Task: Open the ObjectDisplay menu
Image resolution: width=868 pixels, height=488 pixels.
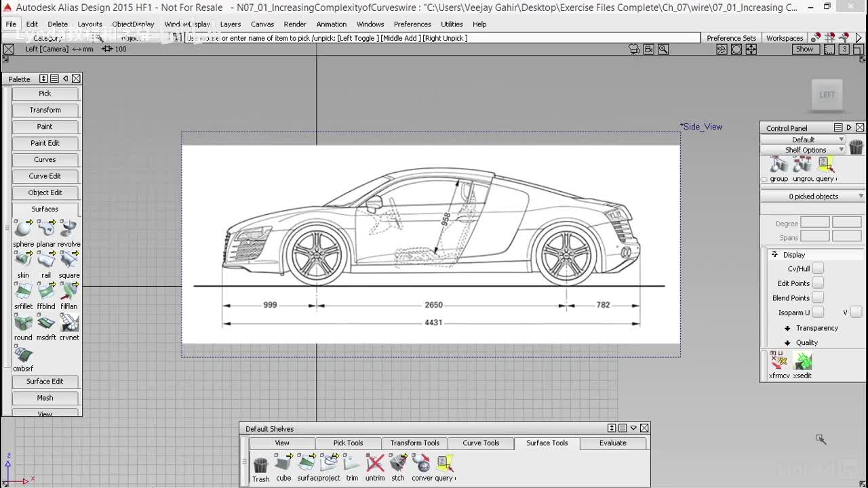Action: coord(133,24)
